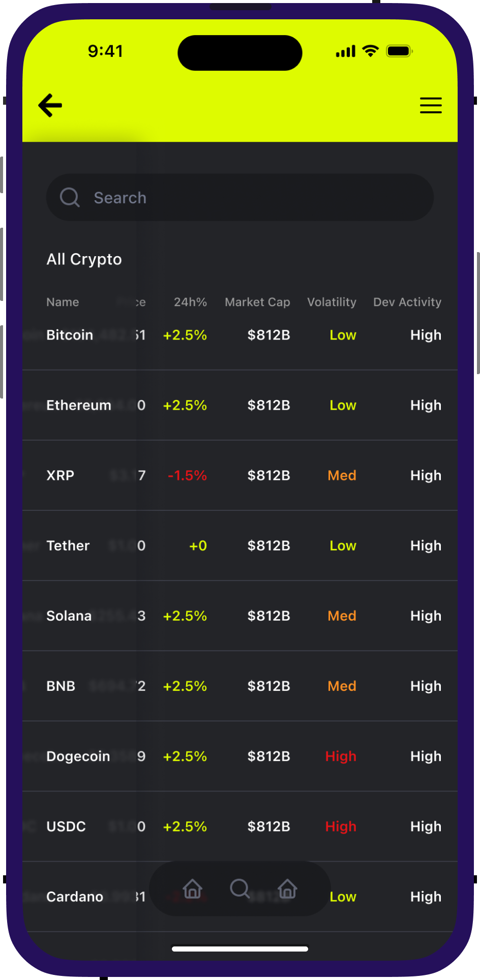Open the Tether row
Viewport: 480px width, 980px height.
pos(68,545)
